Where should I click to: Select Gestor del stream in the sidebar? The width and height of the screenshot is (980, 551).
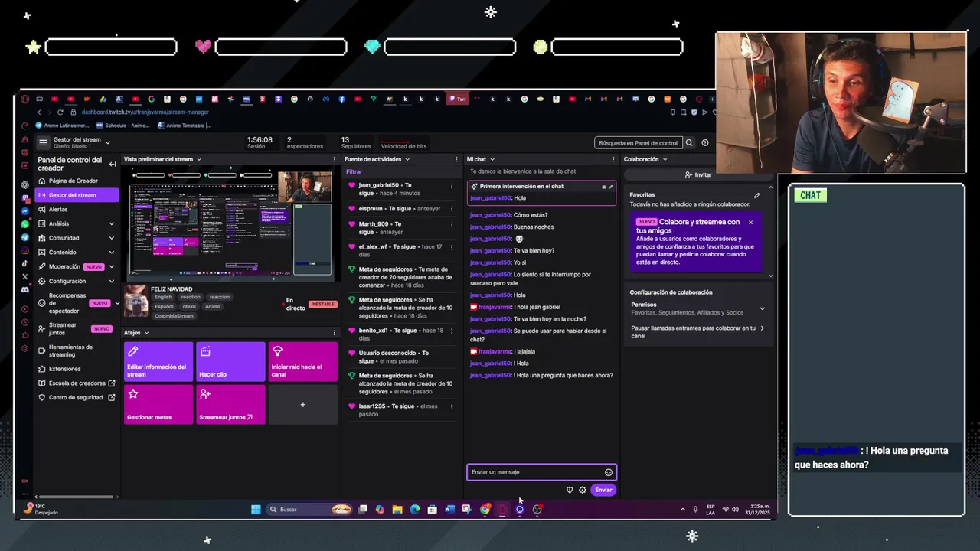click(x=77, y=195)
